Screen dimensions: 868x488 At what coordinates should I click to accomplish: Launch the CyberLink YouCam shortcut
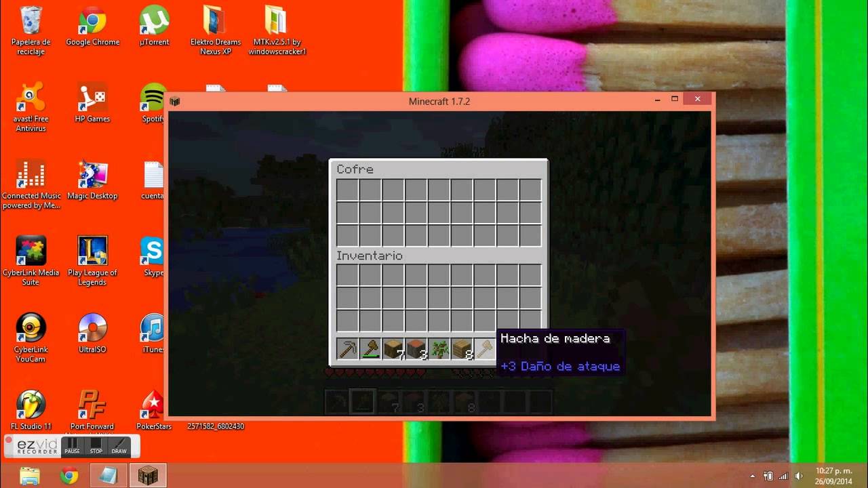31,338
